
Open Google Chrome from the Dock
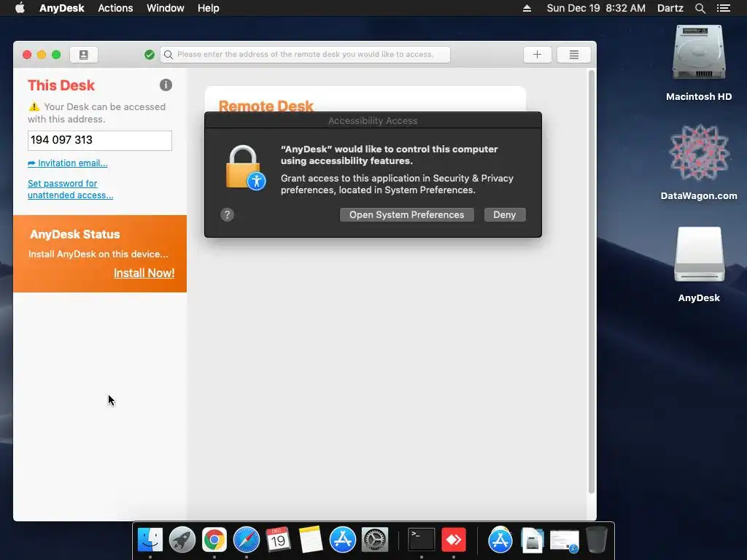(214, 540)
